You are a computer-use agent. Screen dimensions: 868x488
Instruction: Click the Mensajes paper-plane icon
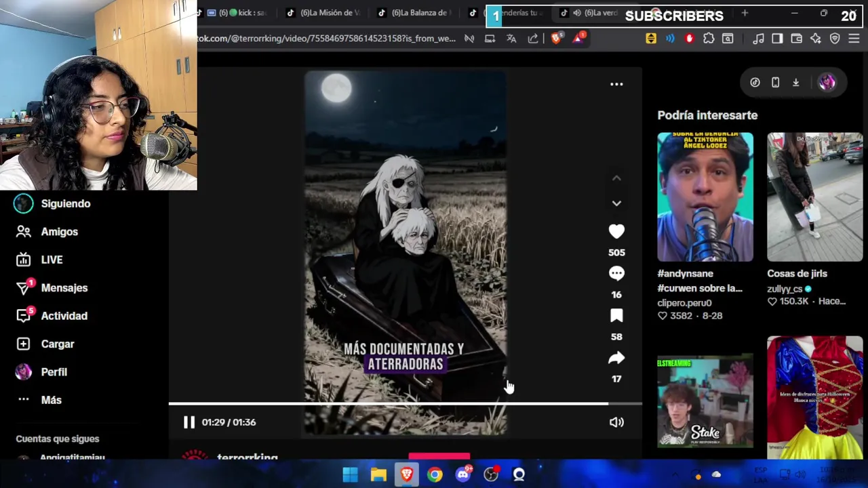(x=23, y=288)
